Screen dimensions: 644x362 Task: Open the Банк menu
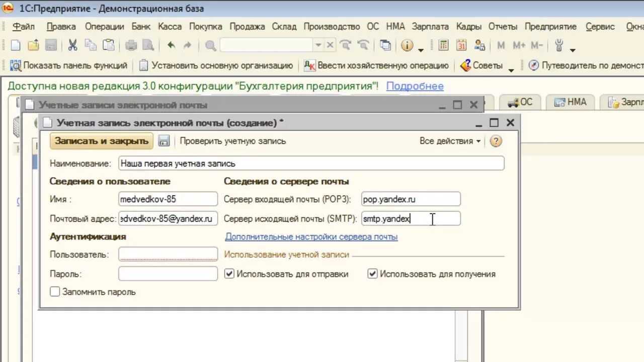pyautogui.click(x=141, y=27)
